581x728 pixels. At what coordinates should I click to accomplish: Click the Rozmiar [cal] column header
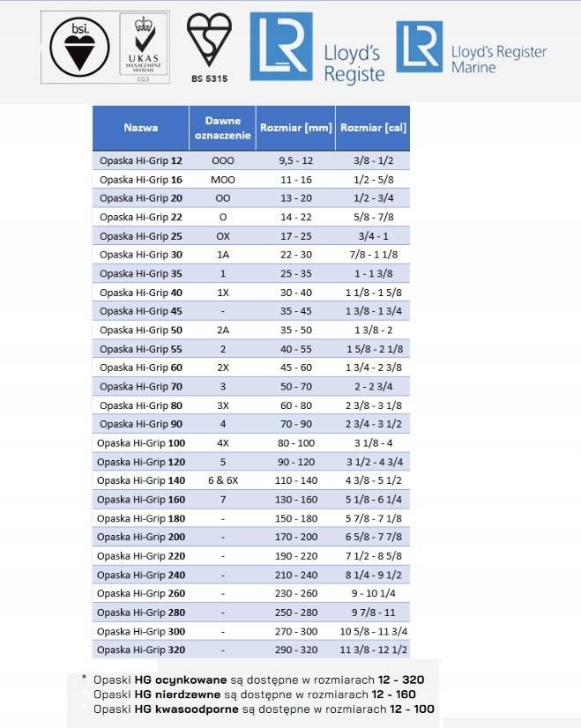click(372, 127)
